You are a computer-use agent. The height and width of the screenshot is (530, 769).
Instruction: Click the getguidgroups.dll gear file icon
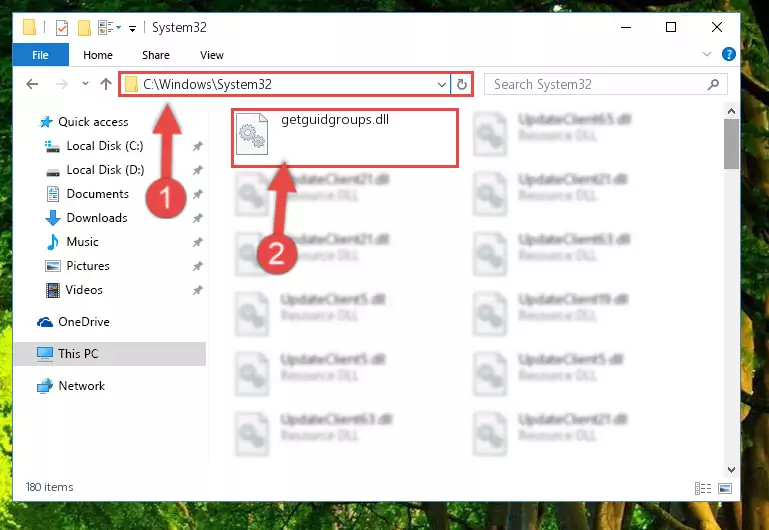click(252, 134)
